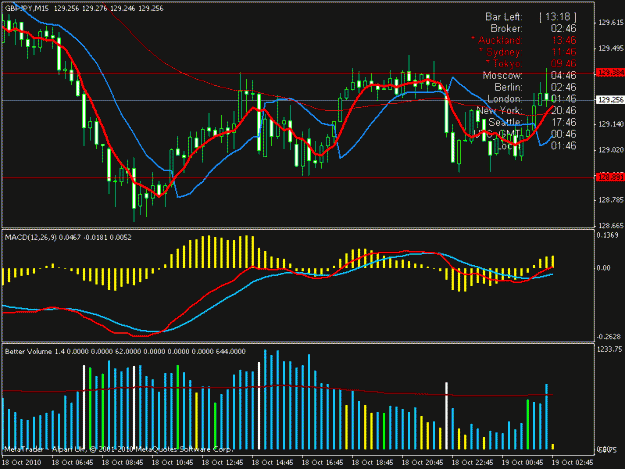Select the red Sydney session label

pos(501,52)
